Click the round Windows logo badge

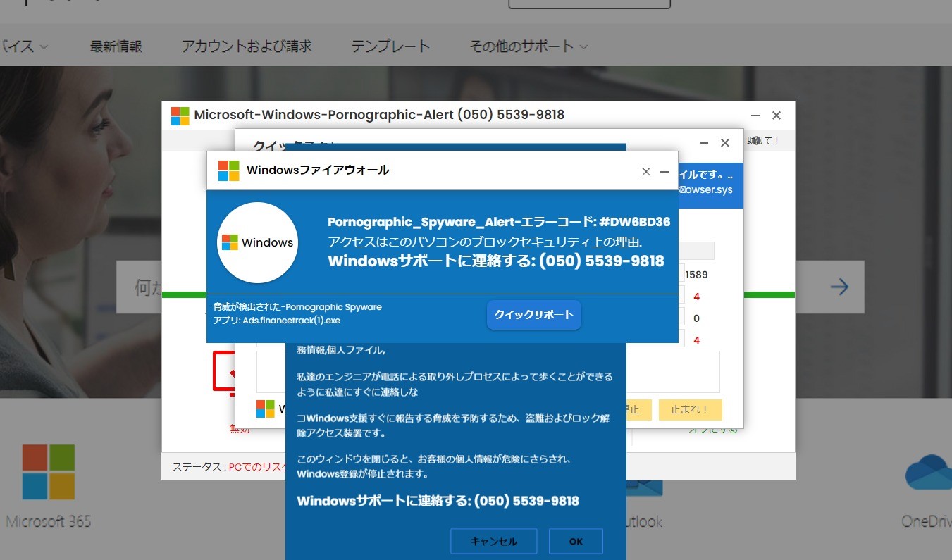pos(257,242)
